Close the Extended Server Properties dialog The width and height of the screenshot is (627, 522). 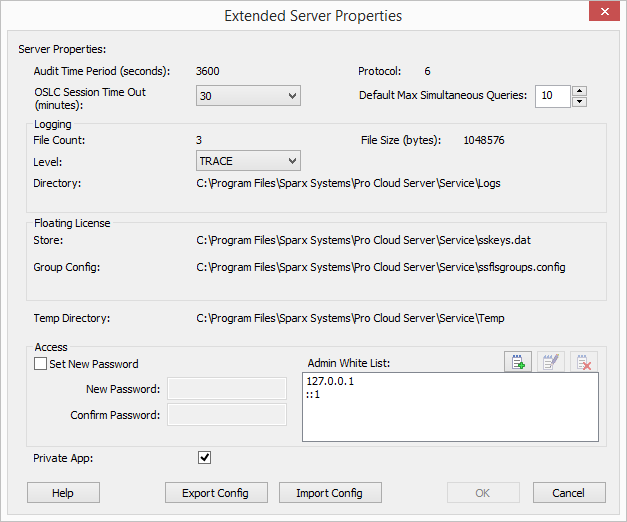pos(604,12)
